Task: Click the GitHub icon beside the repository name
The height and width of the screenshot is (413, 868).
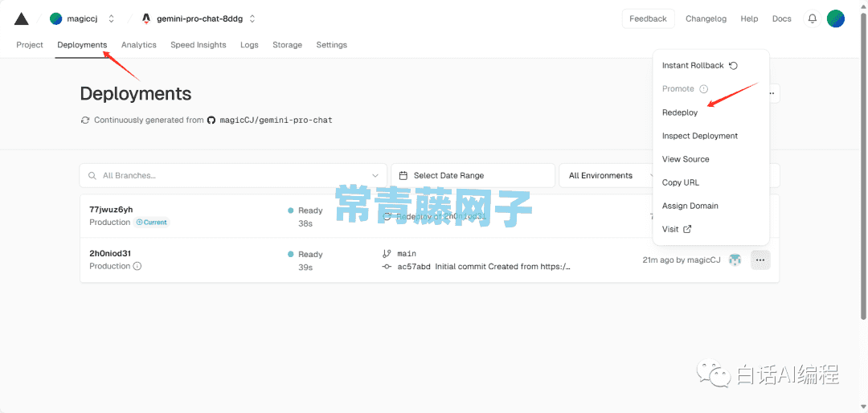Action: [211, 121]
